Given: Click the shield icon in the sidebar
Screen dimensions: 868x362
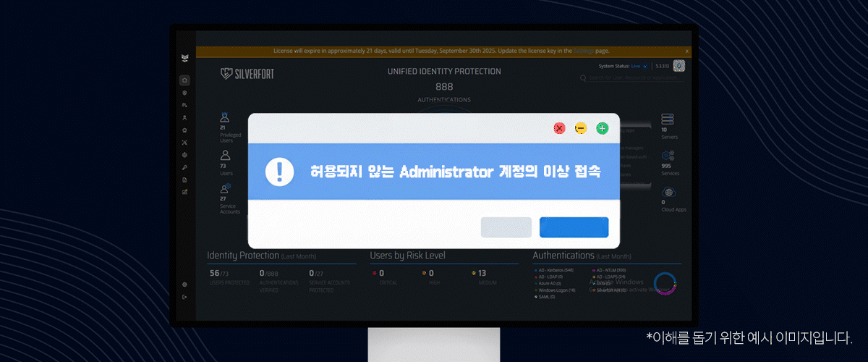Looking at the screenshot, I should [x=185, y=92].
